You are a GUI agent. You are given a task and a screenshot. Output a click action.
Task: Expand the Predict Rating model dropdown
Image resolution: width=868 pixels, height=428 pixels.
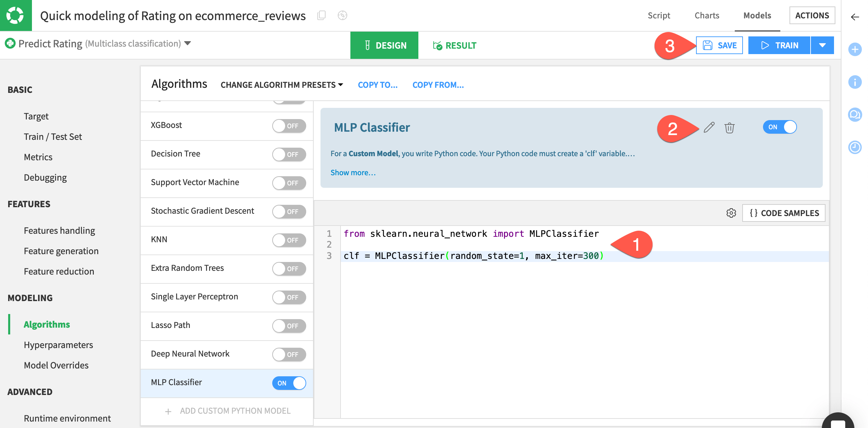tap(188, 43)
